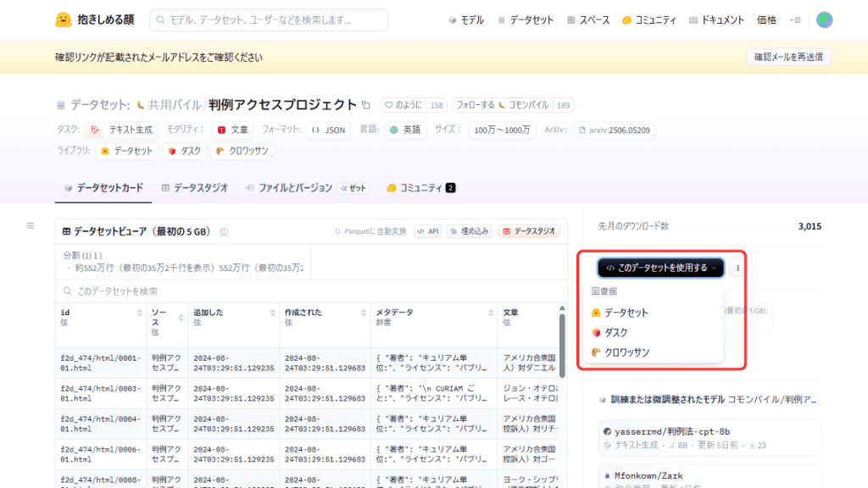Click the Hugging Face logo emoji
The height and width of the screenshot is (488, 868).
click(x=63, y=20)
